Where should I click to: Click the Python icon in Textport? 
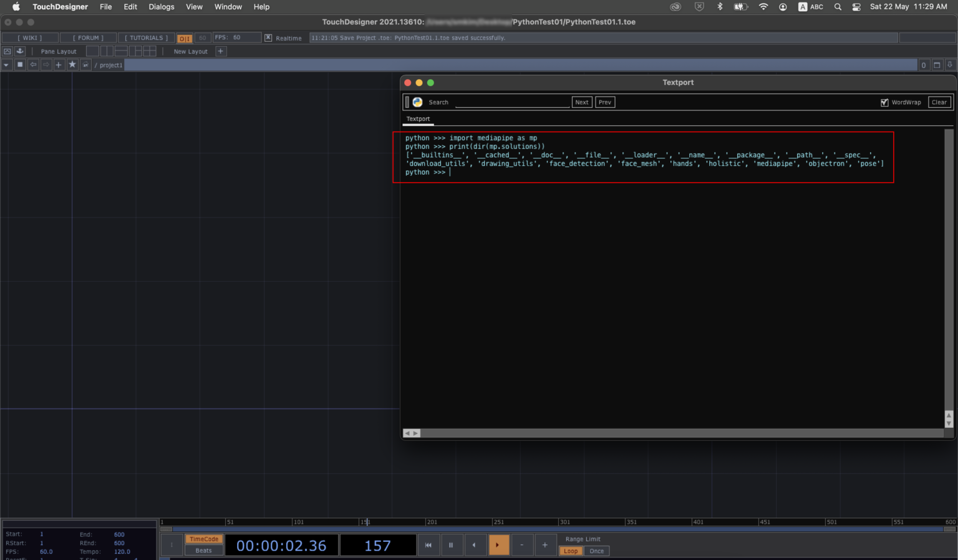pyautogui.click(x=417, y=102)
